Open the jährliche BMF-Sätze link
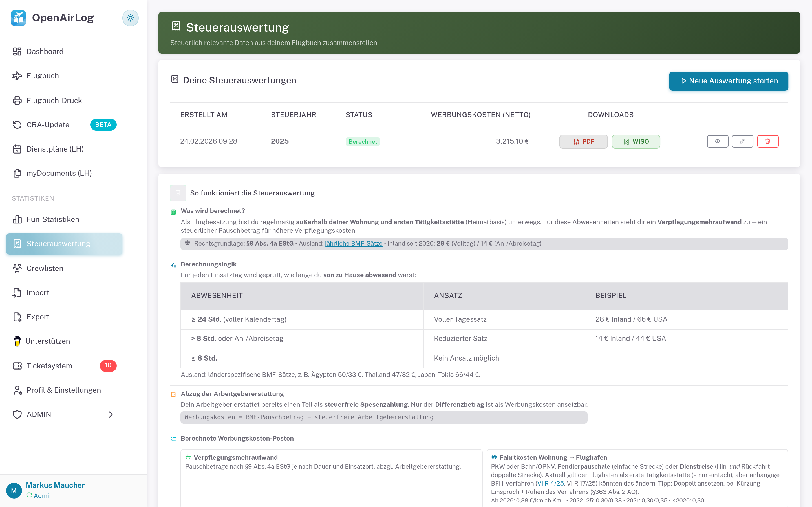The width and height of the screenshot is (812, 507). pyautogui.click(x=353, y=243)
